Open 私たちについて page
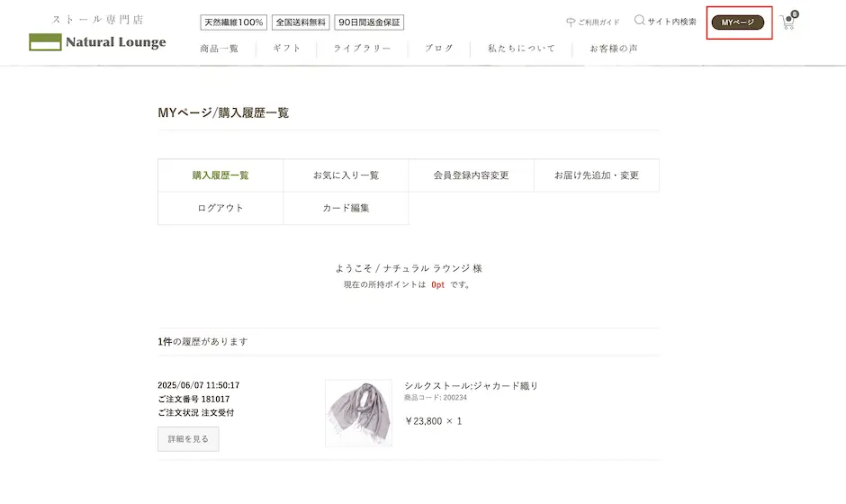This screenshot has height=504, width=846. tap(521, 49)
